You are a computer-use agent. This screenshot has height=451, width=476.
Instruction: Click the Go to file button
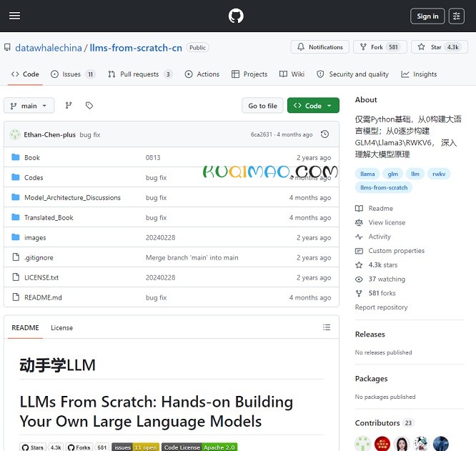click(x=262, y=106)
